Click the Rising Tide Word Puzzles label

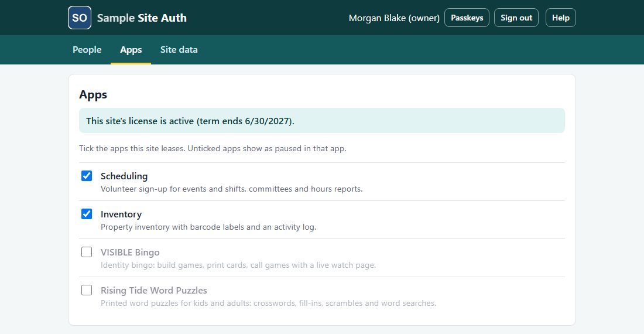(153, 291)
